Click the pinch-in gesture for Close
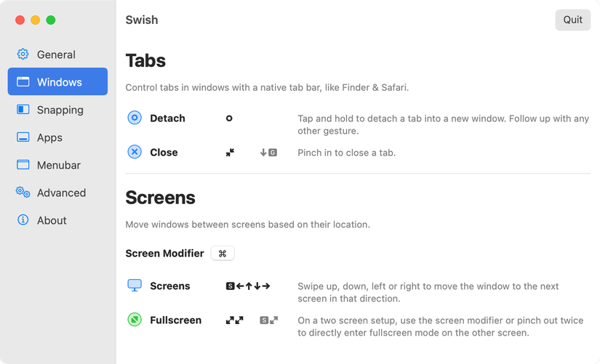 point(230,153)
